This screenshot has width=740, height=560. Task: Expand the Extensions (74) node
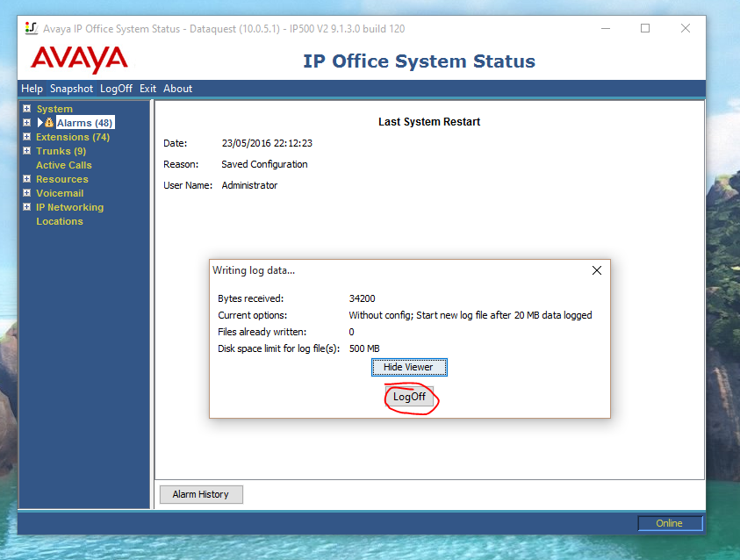(x=27, y=137)
